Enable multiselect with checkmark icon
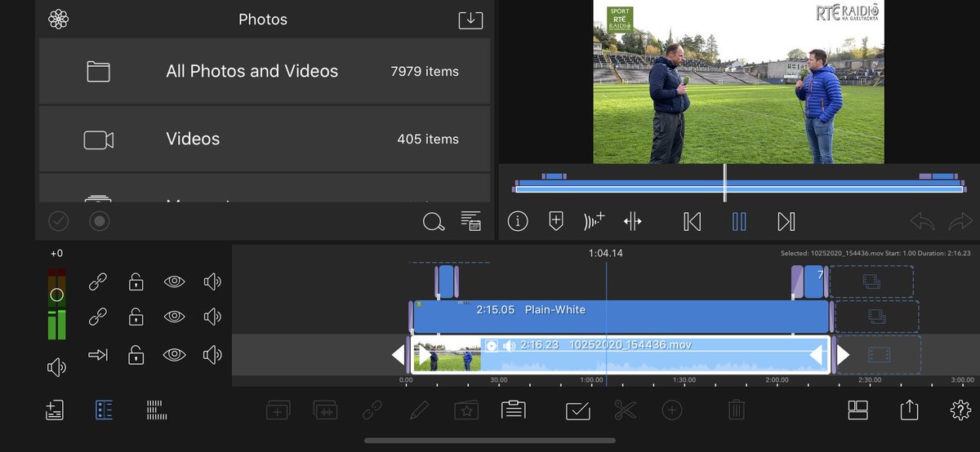The image size is (980, 452). [577, 410]
